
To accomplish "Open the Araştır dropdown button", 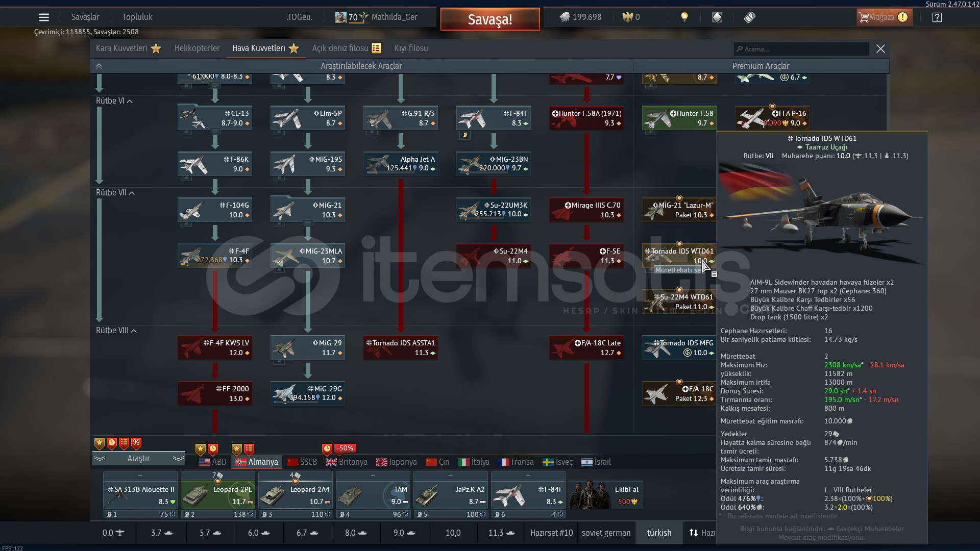I will tap(138, 459).
